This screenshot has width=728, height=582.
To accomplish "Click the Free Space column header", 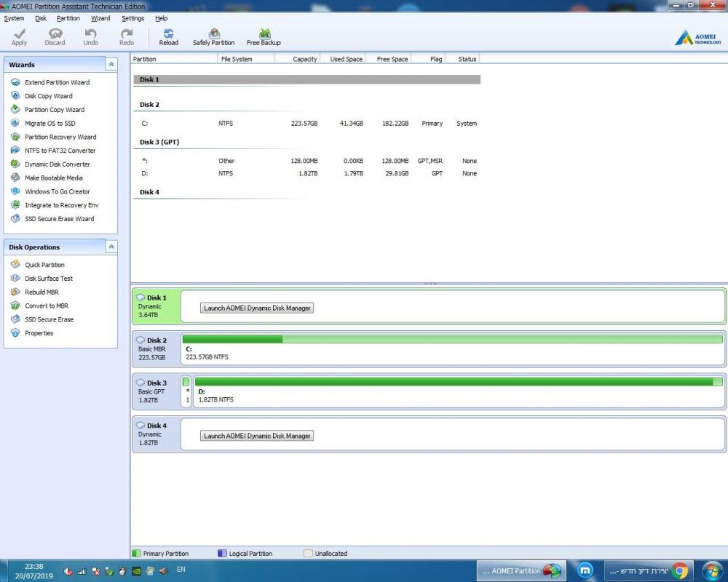I will click(x=389, y=59).
